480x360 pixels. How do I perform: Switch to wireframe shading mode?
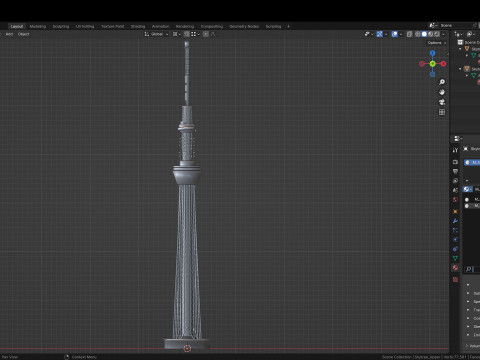pyautogui.click(x=418, y=34)
